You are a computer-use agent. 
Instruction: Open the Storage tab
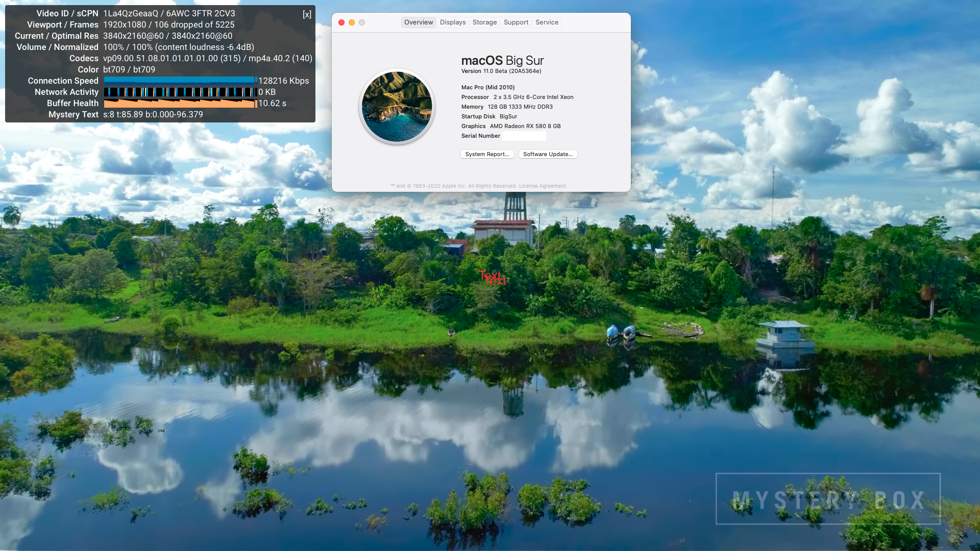pos(484,22)
